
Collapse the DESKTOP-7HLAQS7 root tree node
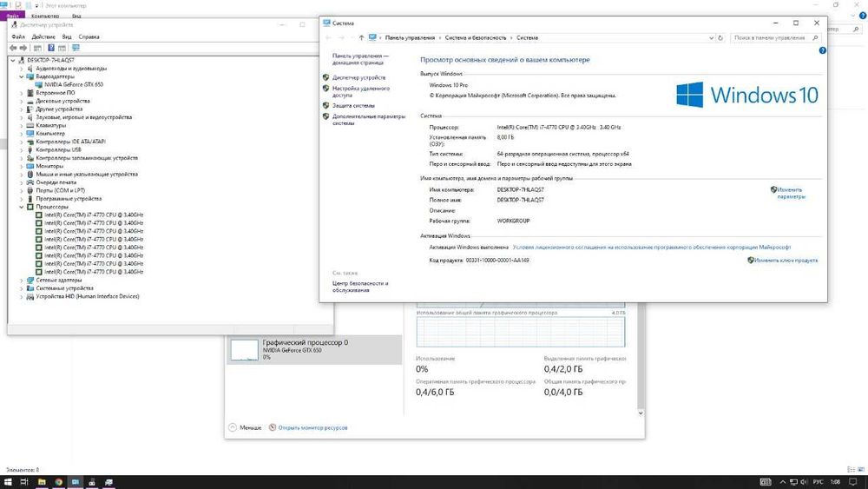(x=13, y=60)
